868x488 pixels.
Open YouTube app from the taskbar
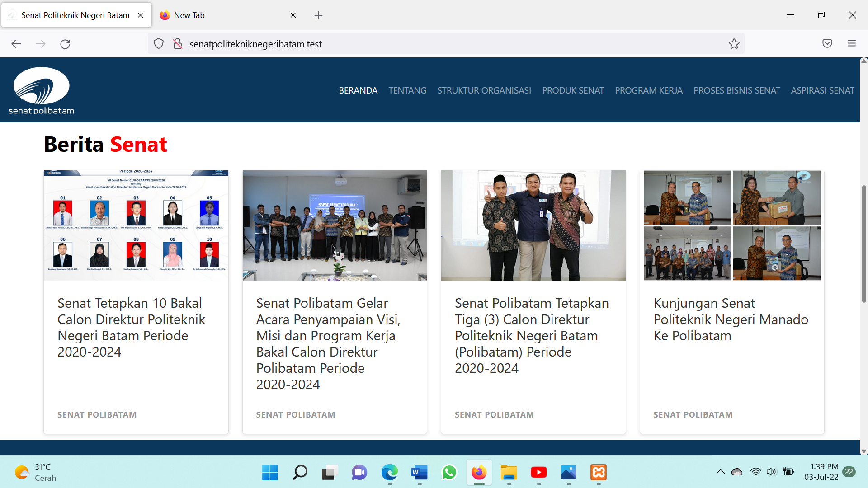pyautogui.click(x=538, y=473)
